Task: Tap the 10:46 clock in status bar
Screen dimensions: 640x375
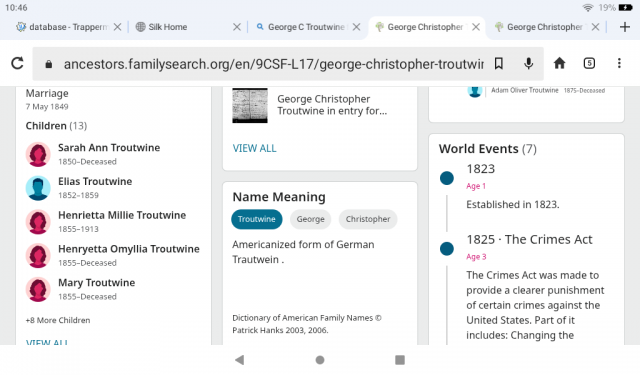Action: click(16, 7)
